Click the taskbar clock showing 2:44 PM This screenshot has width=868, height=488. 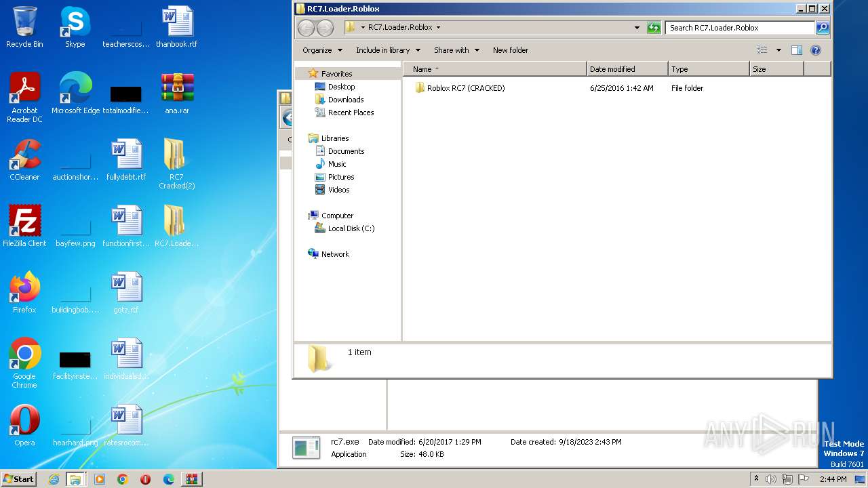pos(833,479)
